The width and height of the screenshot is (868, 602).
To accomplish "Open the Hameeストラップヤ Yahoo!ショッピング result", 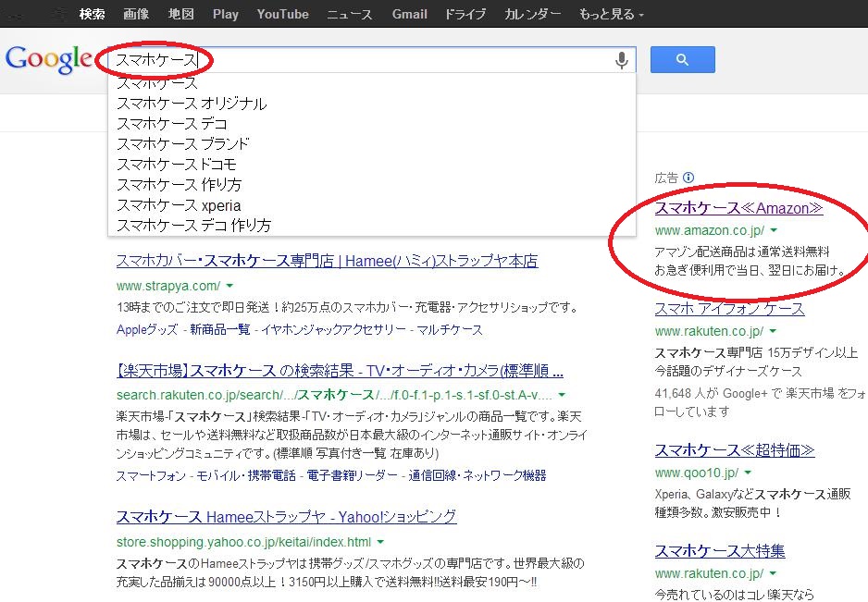I will click(286, 517).
